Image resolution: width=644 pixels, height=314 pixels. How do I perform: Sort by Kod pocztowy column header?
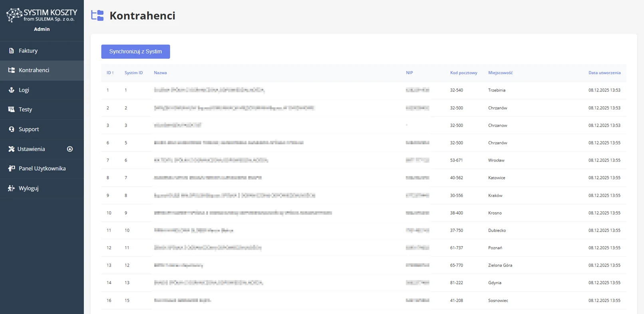(x=463, y=73)
